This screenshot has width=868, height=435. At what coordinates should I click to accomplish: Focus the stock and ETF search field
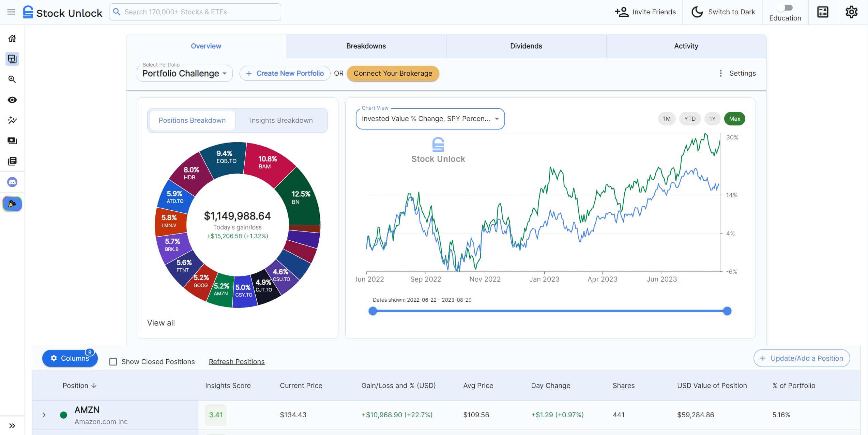coord(195,12)
